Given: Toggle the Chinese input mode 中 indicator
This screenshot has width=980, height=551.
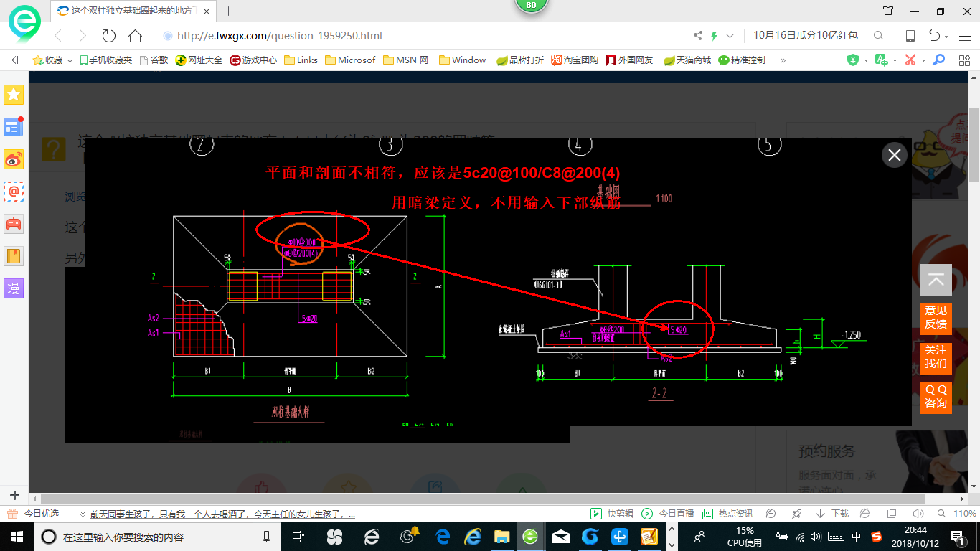Looking at the screenshot, I should tap(857, 537).
